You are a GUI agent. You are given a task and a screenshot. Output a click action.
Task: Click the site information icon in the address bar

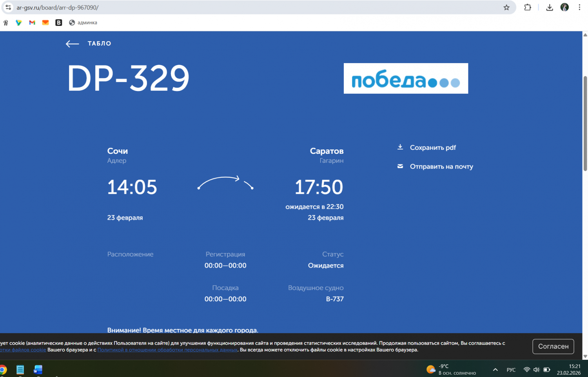tap(8, 7)
